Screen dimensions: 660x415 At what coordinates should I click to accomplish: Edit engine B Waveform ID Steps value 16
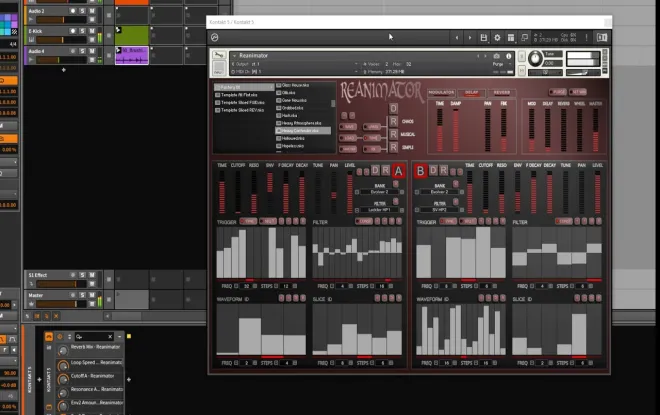[486, 363]
